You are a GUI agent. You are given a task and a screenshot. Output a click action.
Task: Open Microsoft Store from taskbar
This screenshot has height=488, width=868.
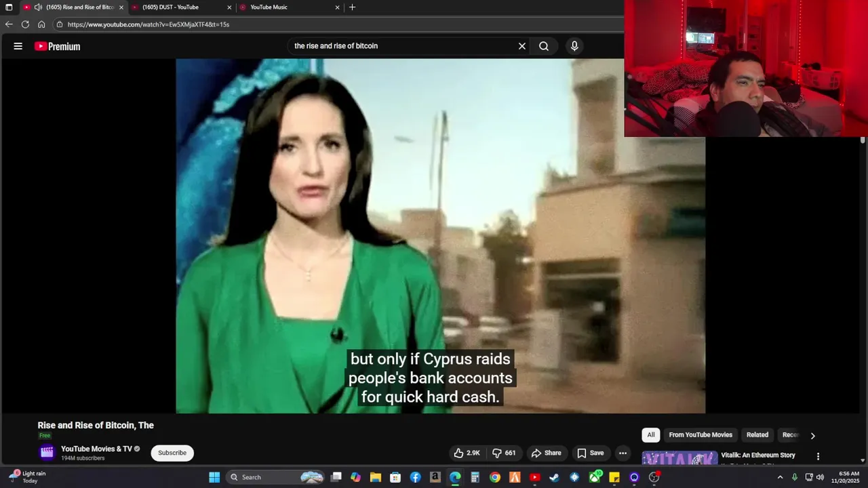tap(395, 477)
